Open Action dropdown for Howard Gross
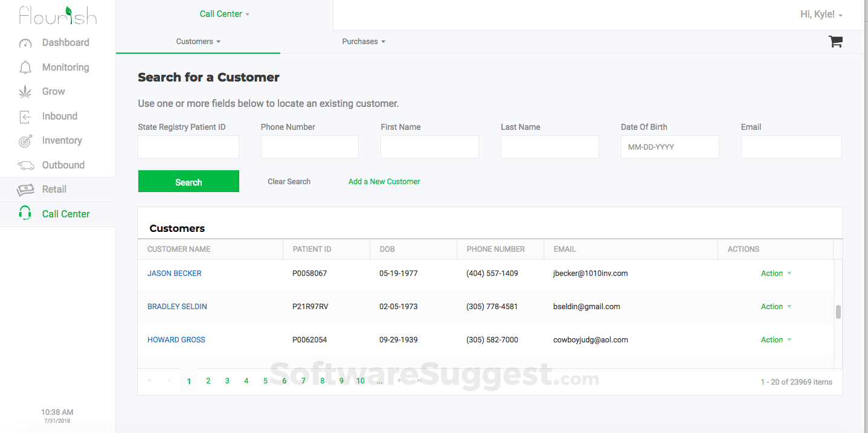The image size is (868, 433). pos(776,340)
